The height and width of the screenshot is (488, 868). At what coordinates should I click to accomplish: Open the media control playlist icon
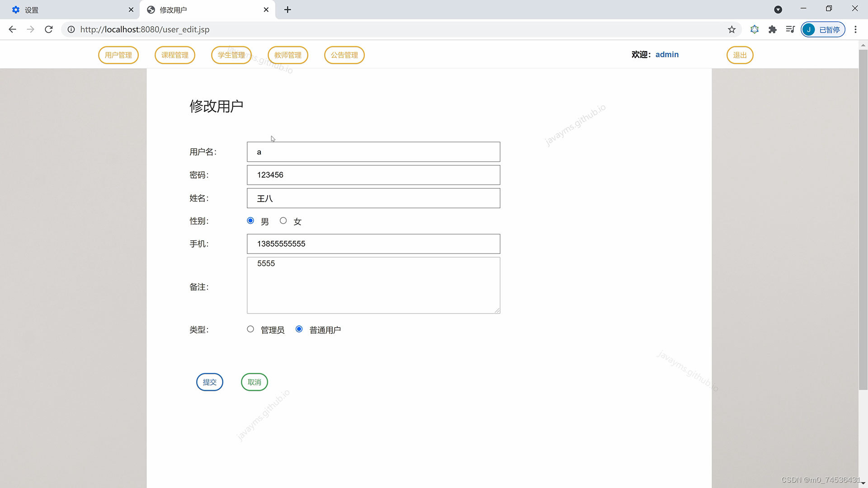click(x=790, y=29)
